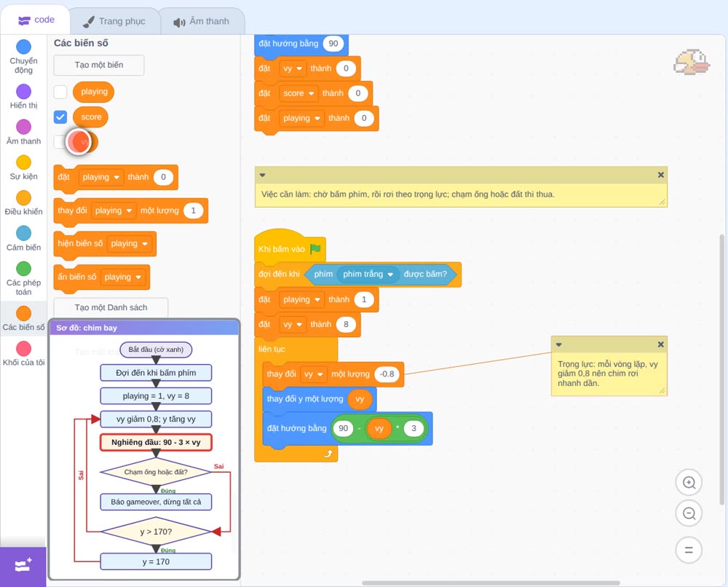The width and height of the screenshot is (728, 587).
Task: Reset workspace zoom to default
Action: [x=689, y=551]
